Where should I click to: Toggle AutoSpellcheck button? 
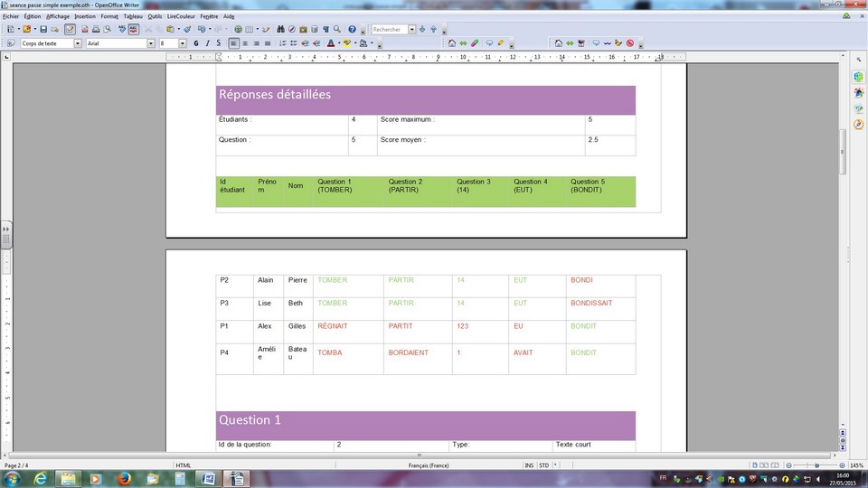134,29
